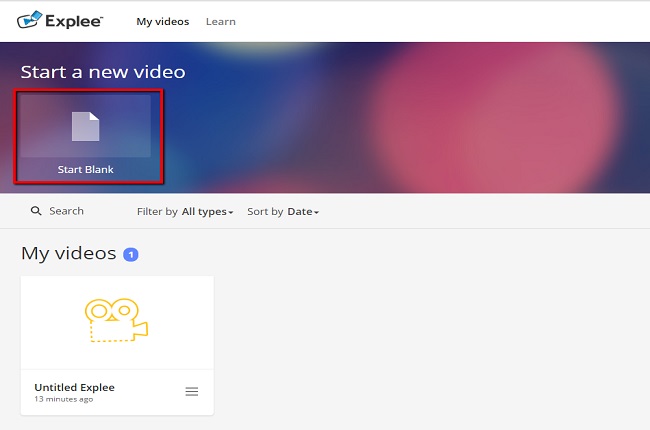The height and width of the screenshot is (430, 650).
Task: Click the caret arrow next to Date
Action: coord(316,213)
